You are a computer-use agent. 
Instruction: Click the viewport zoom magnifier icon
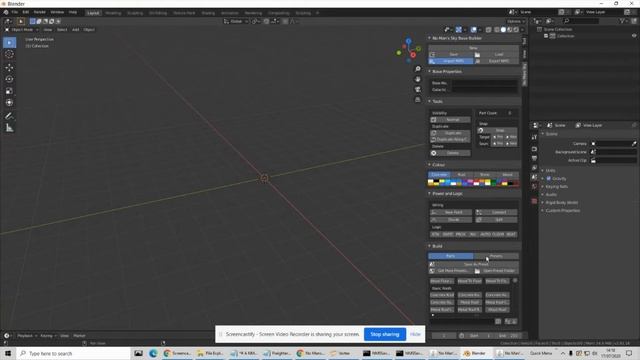[418, 69]
